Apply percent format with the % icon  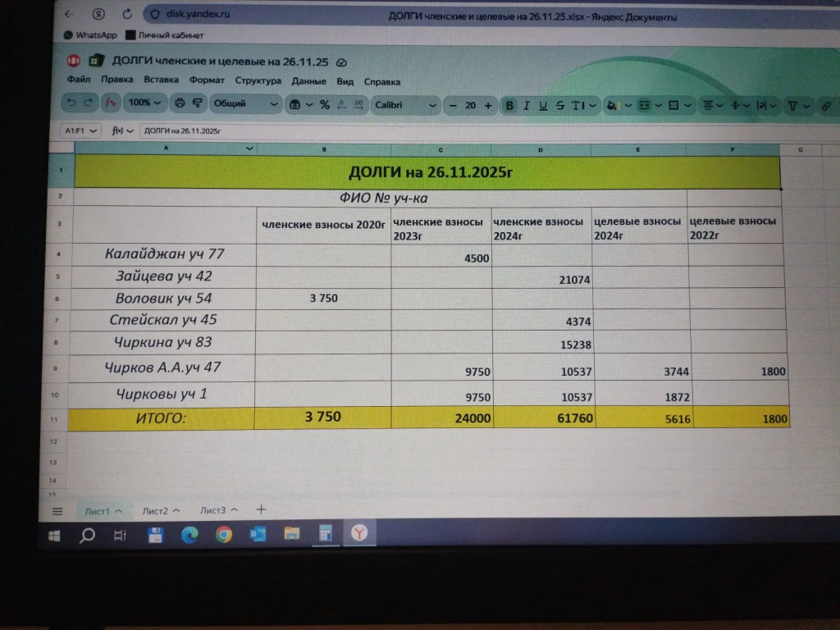click(x=324, y=105)
